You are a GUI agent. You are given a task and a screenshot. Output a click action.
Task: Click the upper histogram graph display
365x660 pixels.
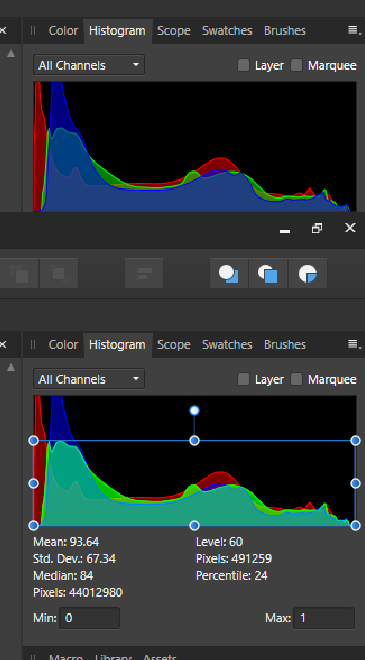click(x=195, y=146)
